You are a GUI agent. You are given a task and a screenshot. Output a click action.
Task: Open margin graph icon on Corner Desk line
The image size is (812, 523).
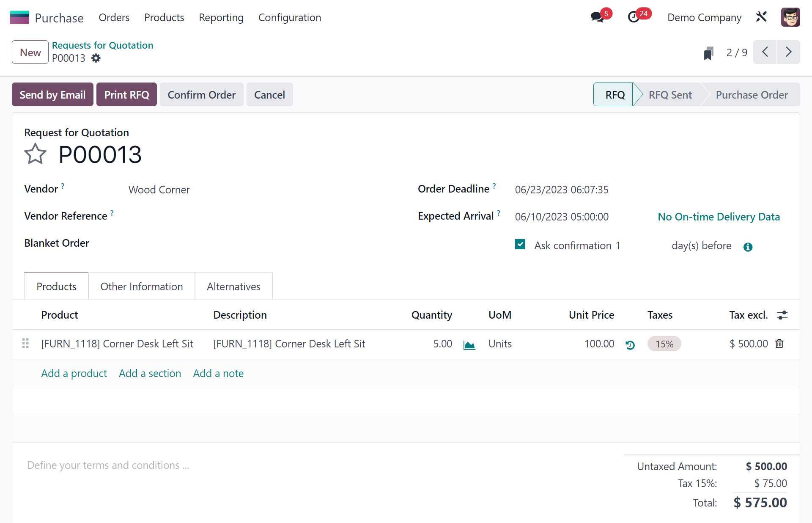pos(469,345)
